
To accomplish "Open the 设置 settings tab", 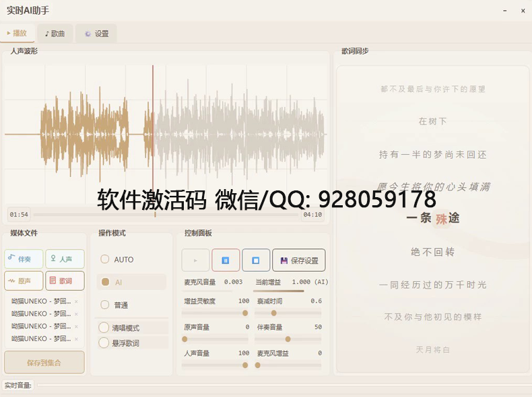I will [96, 34].
